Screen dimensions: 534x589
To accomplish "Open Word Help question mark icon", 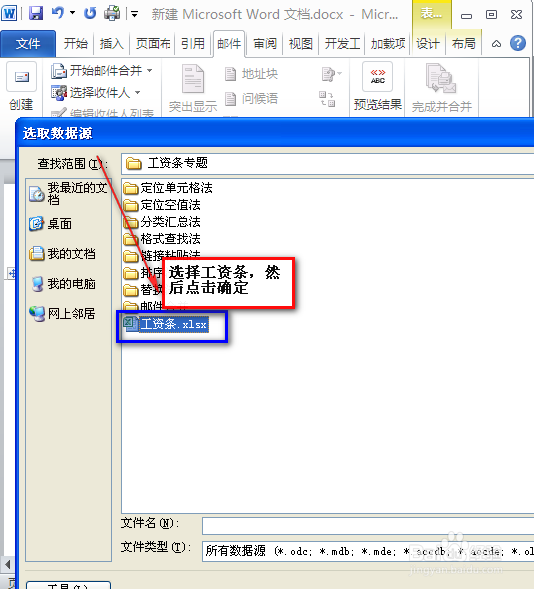I will [518, 44].
